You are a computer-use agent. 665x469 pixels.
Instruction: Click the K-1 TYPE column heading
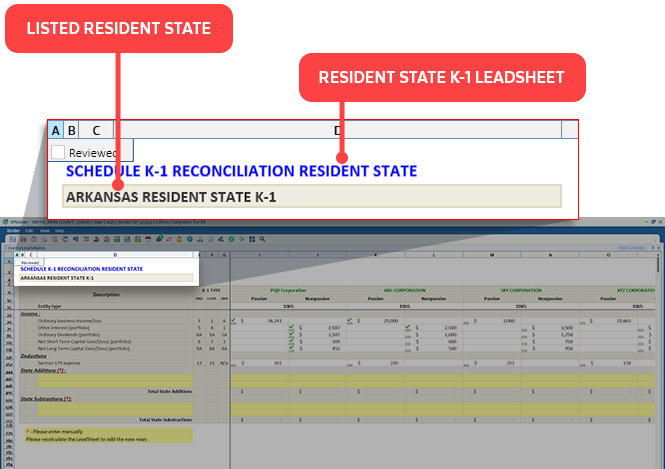click(211, 290)
